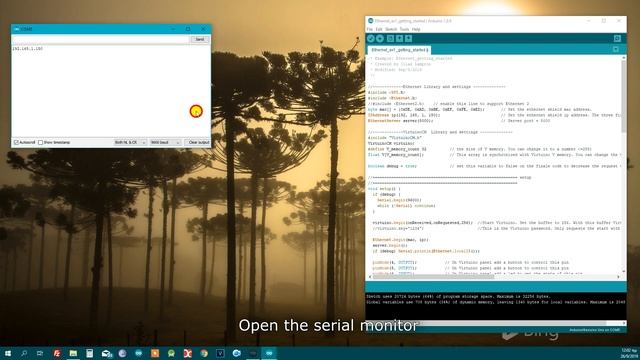Viewport: 640px width, 360px height.
Task: Click the Arduino editor horizontal scrollbar
Action: (433, 277)
